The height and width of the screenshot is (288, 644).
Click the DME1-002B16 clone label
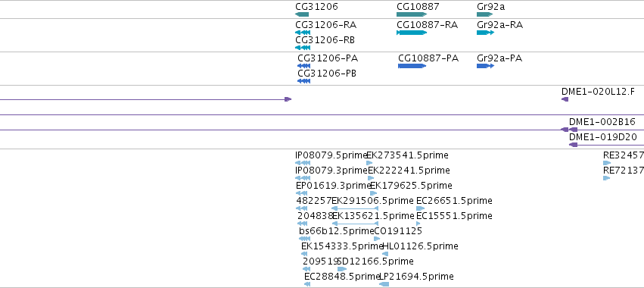click(602, 122)
